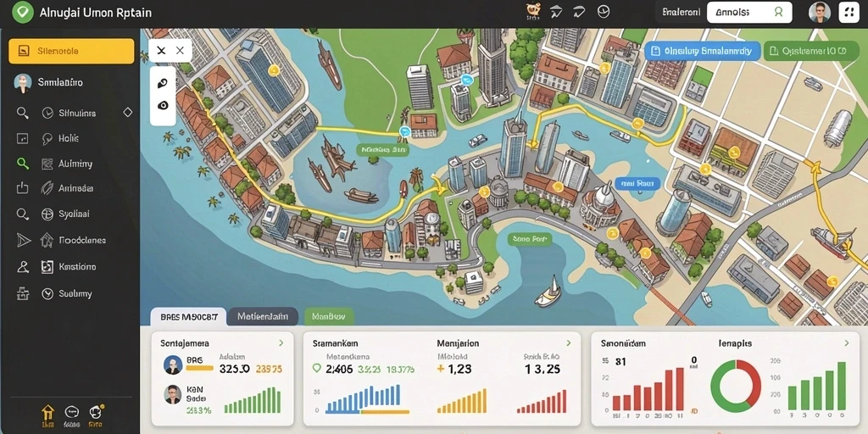Switch to the green Manbow tab

click(329, 317)
